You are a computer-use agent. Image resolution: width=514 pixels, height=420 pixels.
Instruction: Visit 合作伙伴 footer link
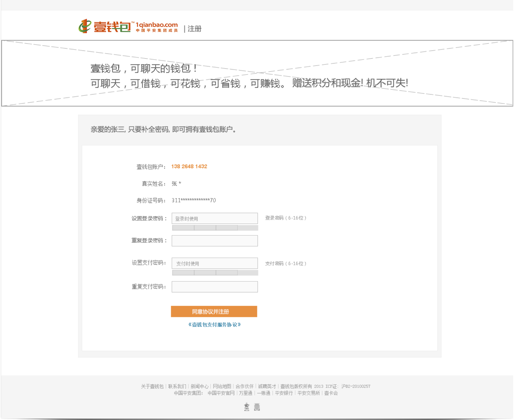pos(244,386)
